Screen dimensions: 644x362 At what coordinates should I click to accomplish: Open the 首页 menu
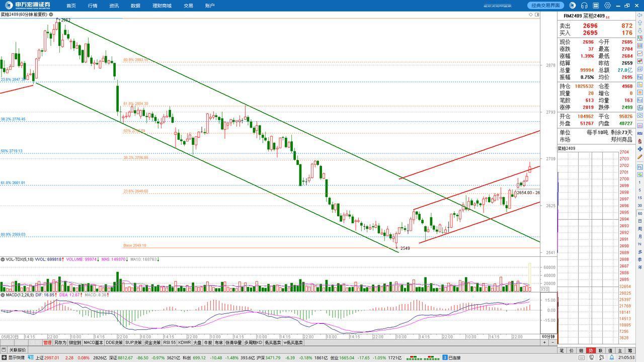point(71,6)
